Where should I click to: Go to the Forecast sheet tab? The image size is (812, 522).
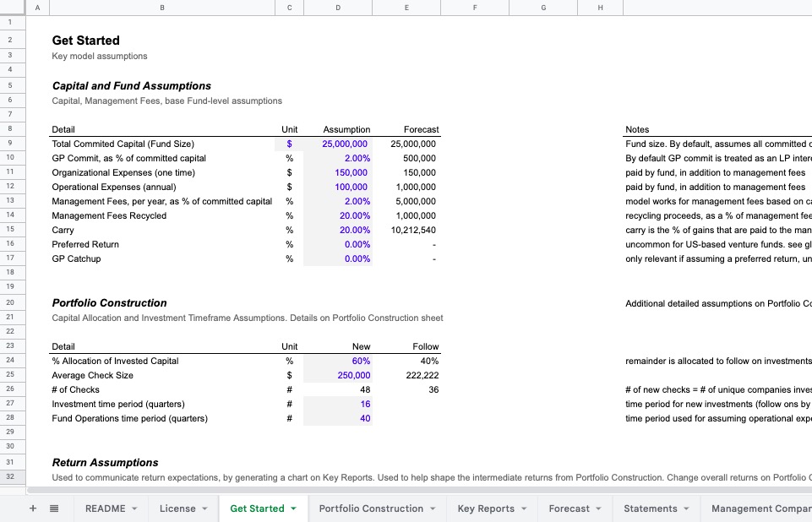pos(569,508)
